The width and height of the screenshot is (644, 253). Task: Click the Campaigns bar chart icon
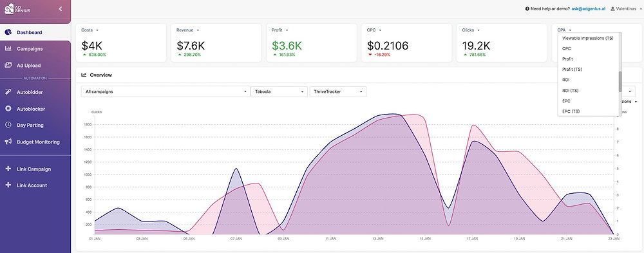point(8,48)
